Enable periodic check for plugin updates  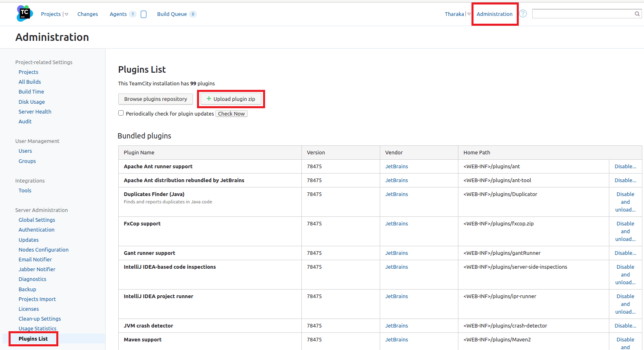[121, 113]
